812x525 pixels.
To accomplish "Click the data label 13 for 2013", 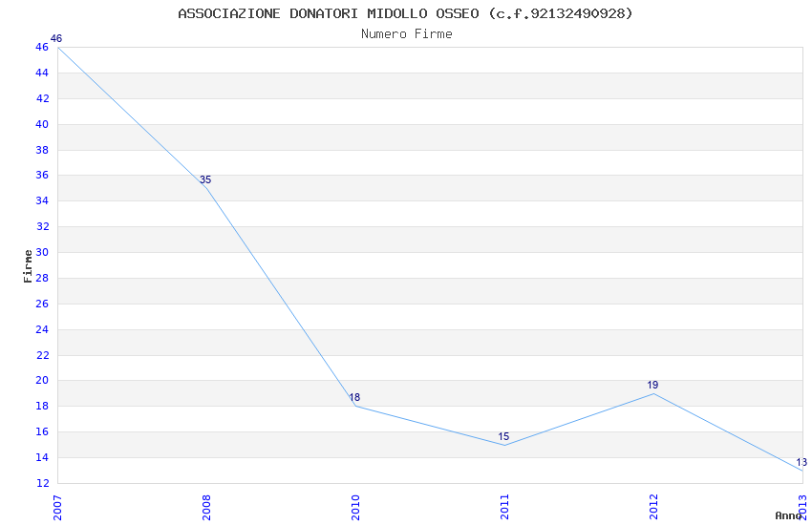I will click(x=801, y=462).
